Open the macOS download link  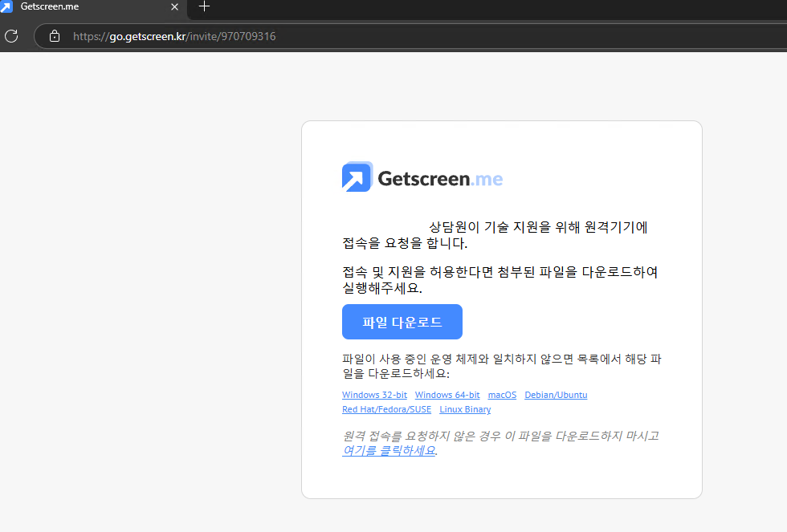point(502,395)
